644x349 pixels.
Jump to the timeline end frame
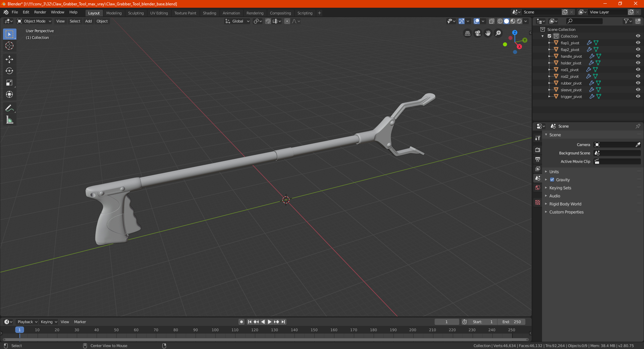pos(283,322)
